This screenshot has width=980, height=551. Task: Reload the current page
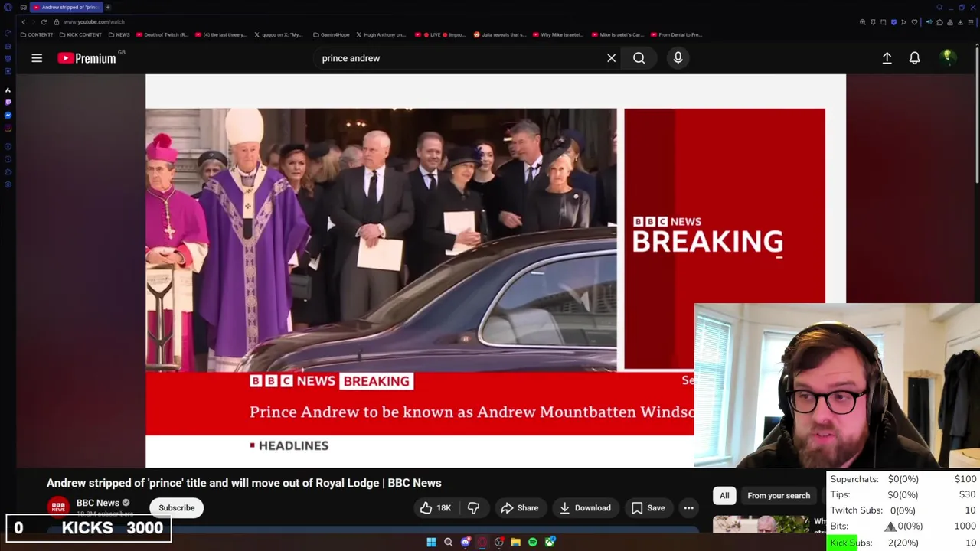tap(44, 22)
